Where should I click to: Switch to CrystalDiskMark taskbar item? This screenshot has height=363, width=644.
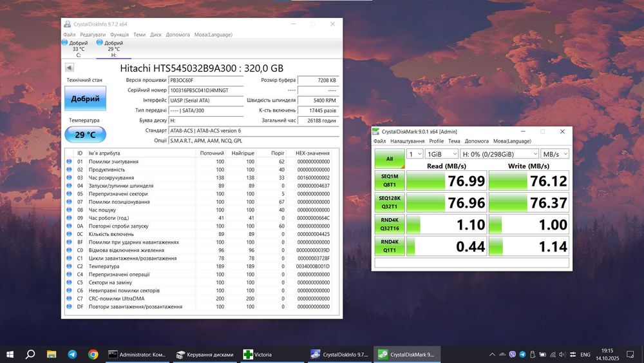click(407, 355)
